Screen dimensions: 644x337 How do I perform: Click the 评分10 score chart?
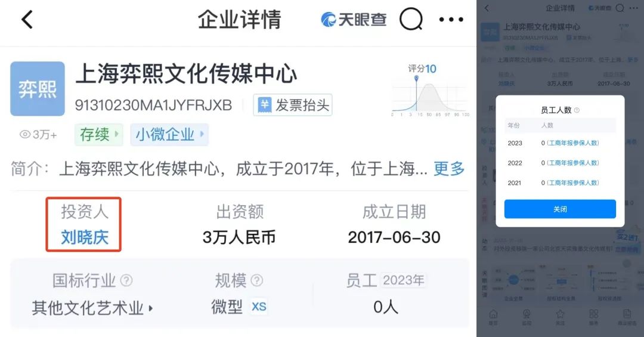click(x=429, y=91)
